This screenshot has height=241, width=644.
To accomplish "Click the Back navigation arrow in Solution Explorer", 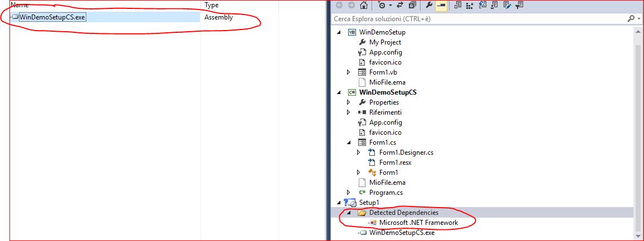I will tap(339, 6).
